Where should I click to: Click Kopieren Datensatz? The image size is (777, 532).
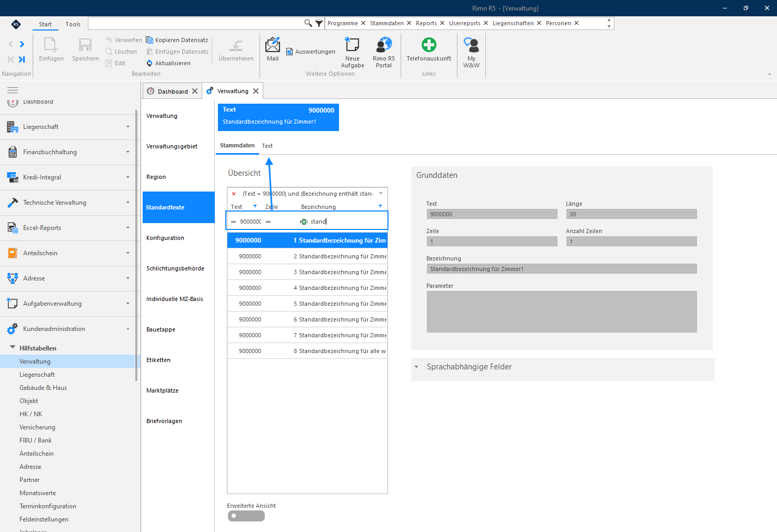click(177, 40)
